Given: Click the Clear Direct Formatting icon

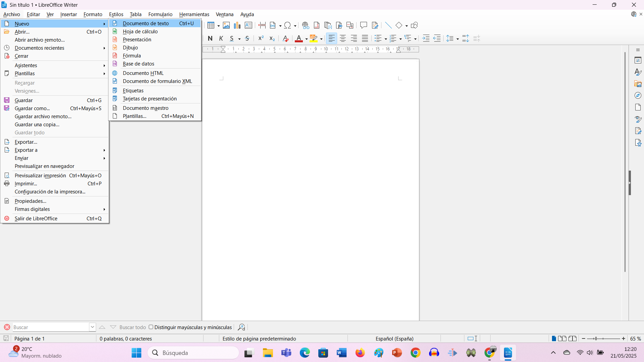Looking at the screenshot, I should point(285,38).
